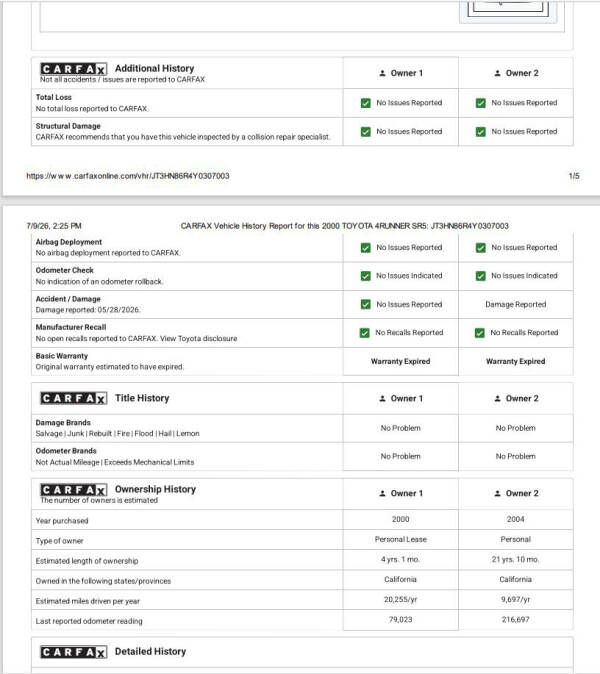Select the Owner 2 header in Title History

coord(516,398)
